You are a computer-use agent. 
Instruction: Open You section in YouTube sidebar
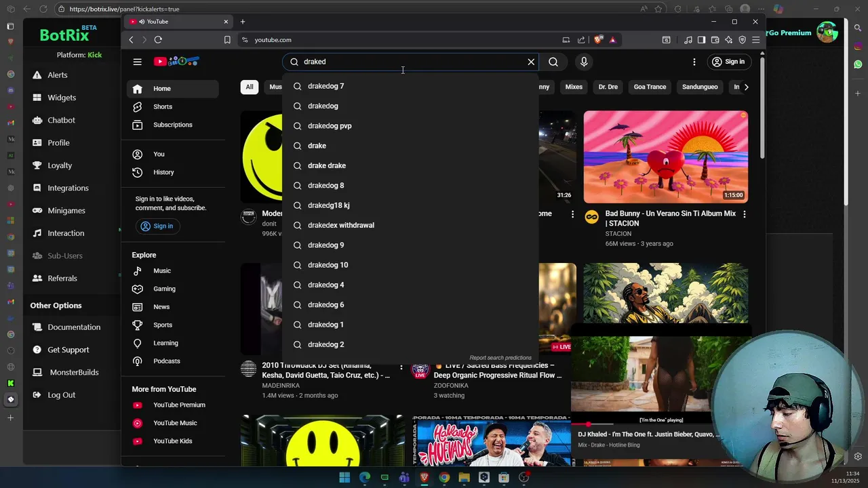[173, 154]
